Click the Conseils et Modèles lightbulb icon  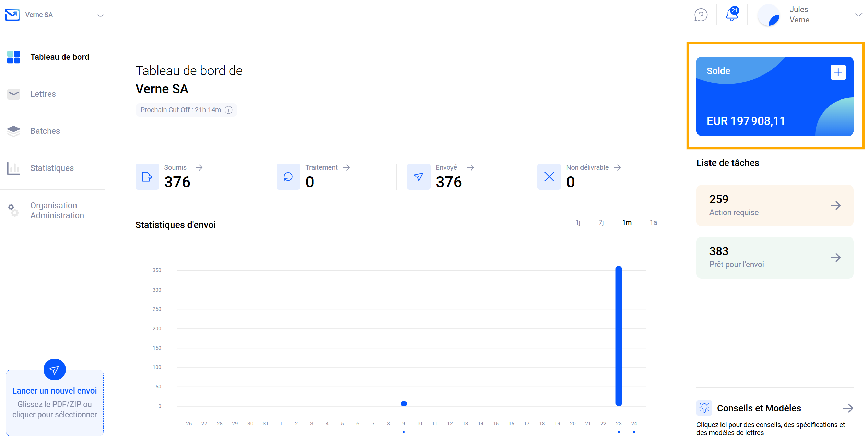pos(704,408)
